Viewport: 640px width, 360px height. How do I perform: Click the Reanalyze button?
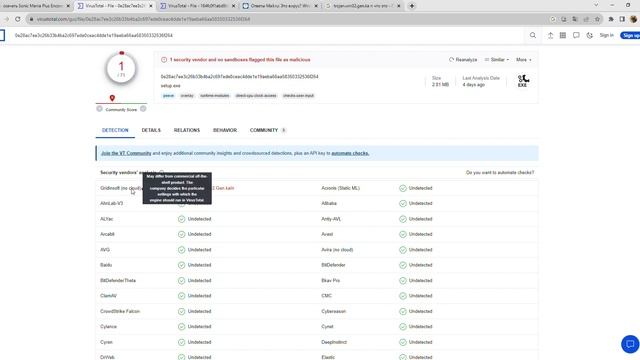[463, 60]
